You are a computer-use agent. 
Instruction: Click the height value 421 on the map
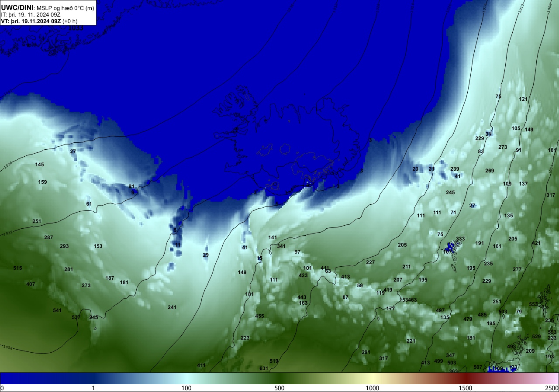click(x=536, y=243)
